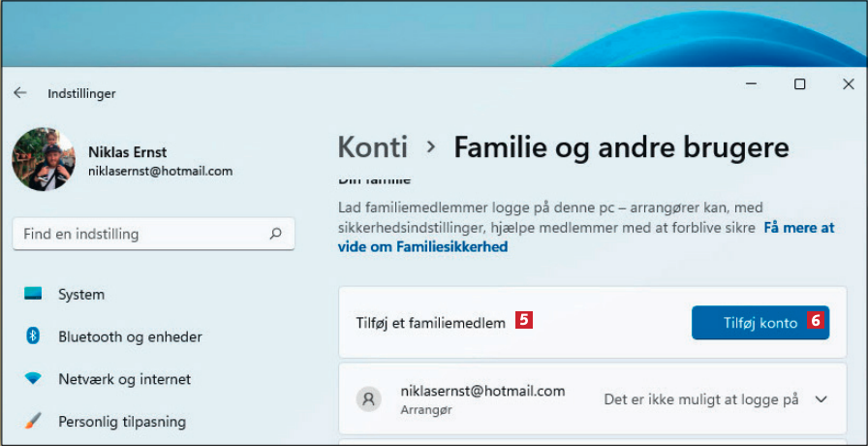Viewport: 868px width, 446px height.
Task: Minimize the Indstillinger window
Action: (x=751, y=84)
